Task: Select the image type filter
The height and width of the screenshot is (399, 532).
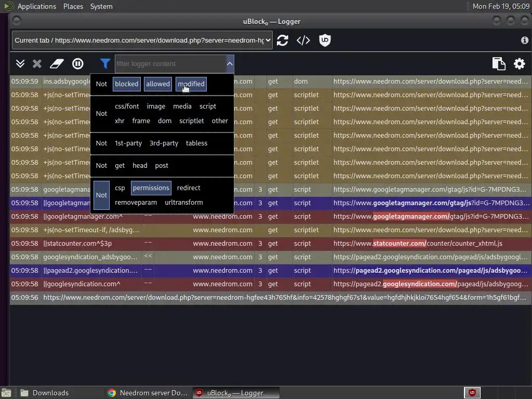Action: 156,106
